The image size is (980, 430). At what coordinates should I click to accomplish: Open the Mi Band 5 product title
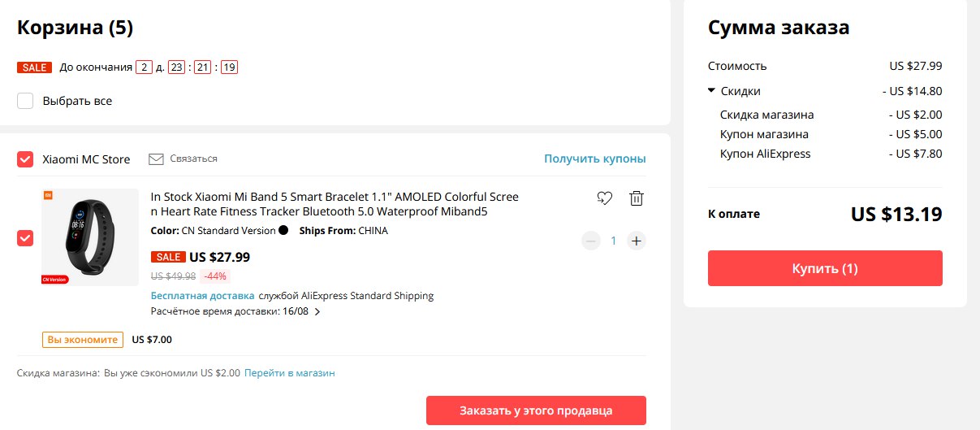pos(335,204)
